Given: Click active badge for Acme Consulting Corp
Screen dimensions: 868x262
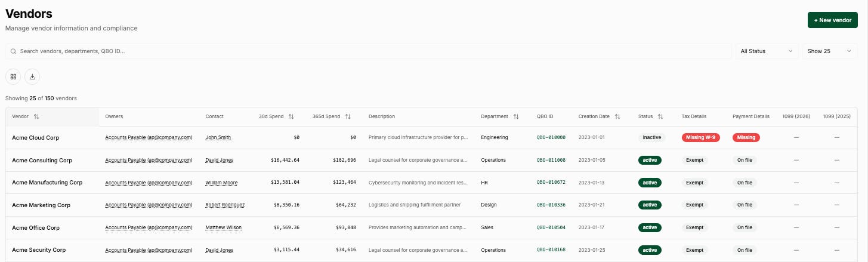Looking at the screenshot, I should [x=650, y=160].
